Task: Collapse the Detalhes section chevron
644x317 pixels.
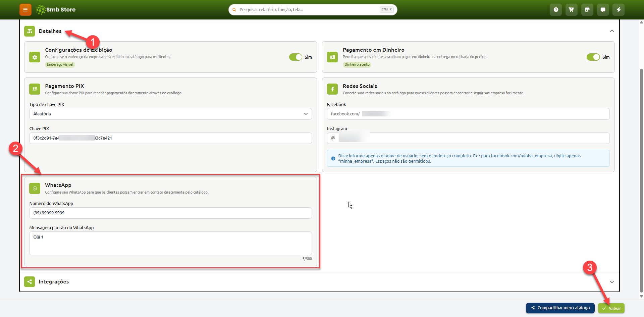Action: pyautogui.click(x=612, y=31)
